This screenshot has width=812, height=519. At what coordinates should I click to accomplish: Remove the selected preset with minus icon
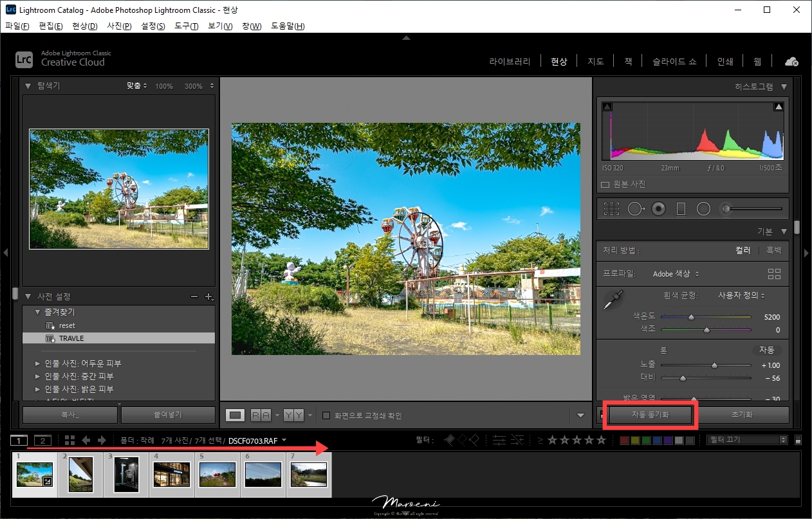(x=195, y=296)
